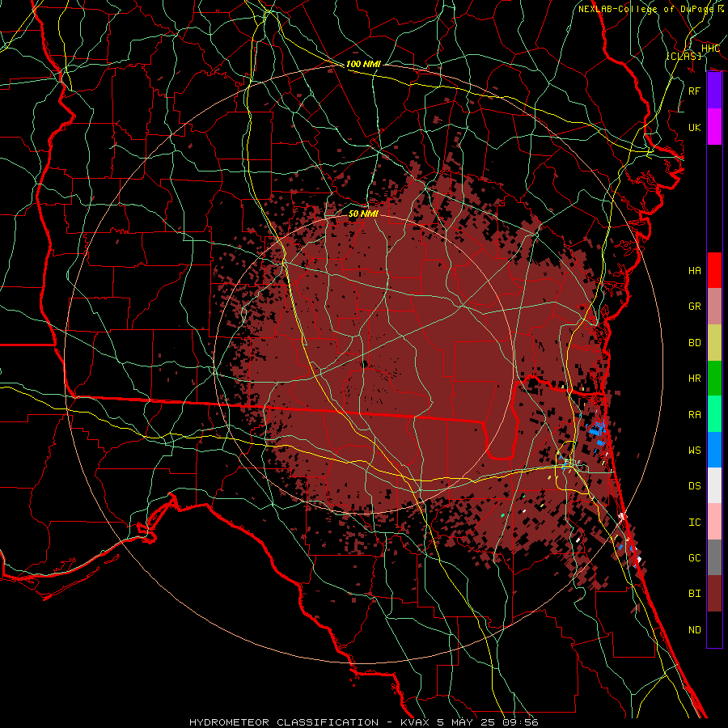728x728 pixels.
Task: Click the magenta UK legend color swatch
Action: click(x=714, y=127)
